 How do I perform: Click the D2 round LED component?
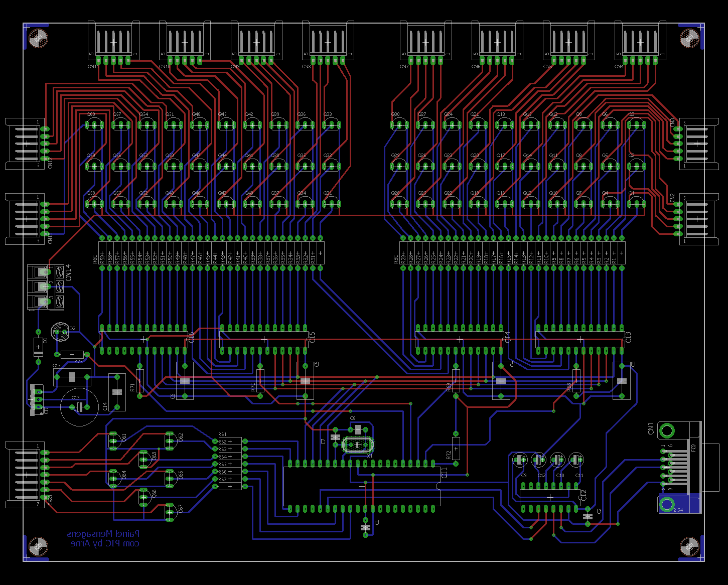pos(60,331)
